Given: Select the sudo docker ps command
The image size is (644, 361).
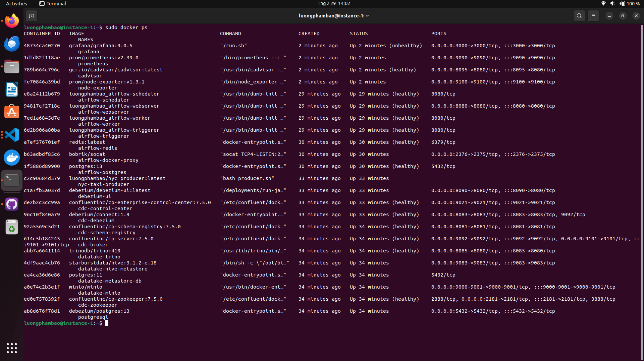Looking at the screenshot, I should [x=126, y=27].
